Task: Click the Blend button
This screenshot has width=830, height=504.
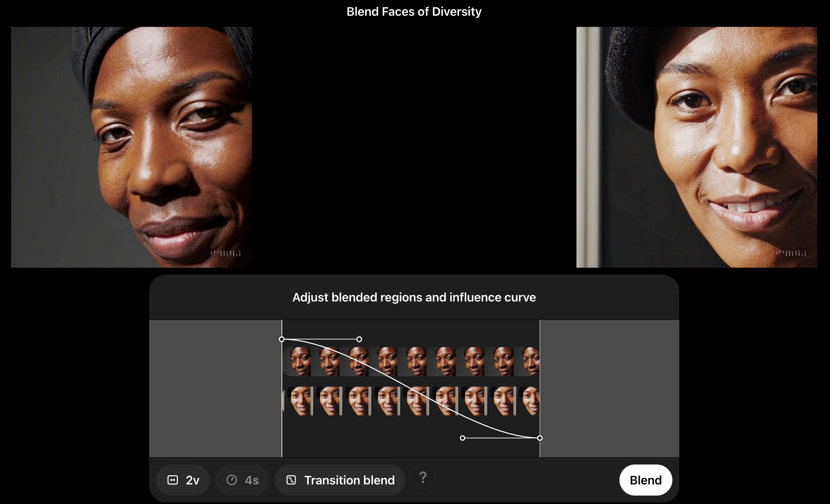Action: tap(645, 480)
